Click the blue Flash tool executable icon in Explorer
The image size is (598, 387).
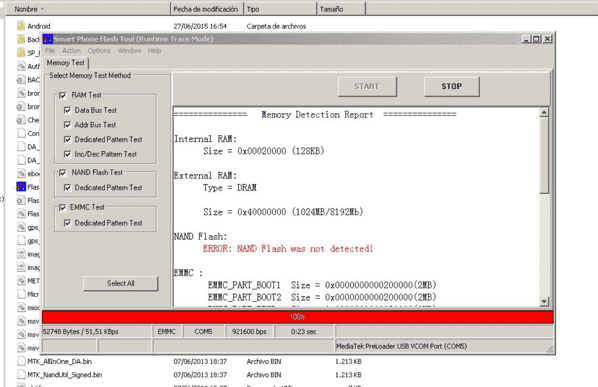tap(21, 187)
